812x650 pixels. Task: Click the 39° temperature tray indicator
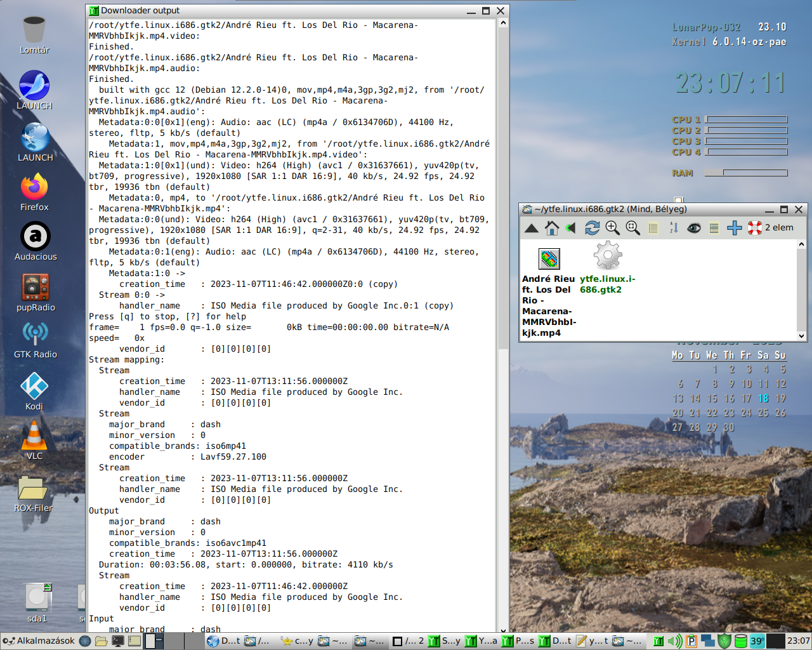(x=757, y=641)
